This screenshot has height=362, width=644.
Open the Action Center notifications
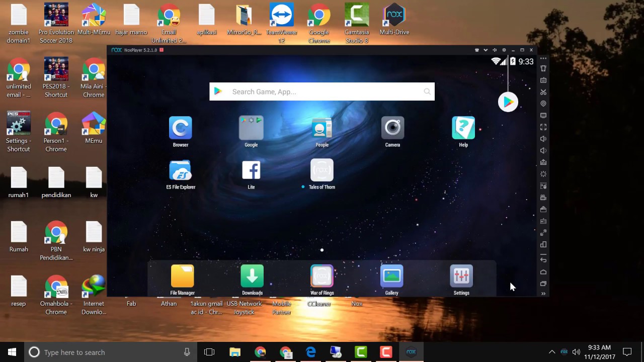click(x=627, y=352)
